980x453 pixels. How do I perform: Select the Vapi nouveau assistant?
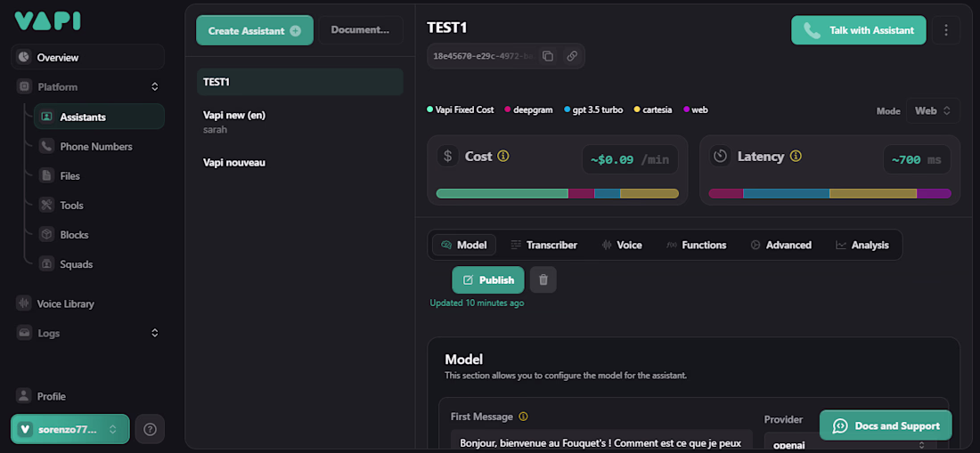[x=300, y=163]
